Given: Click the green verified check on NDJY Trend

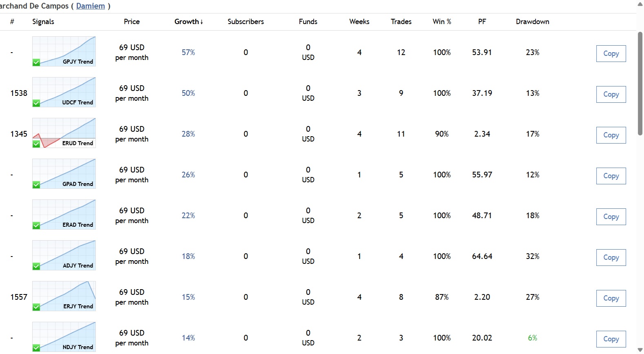Looking at the screenshot, I should click(36, 348).
